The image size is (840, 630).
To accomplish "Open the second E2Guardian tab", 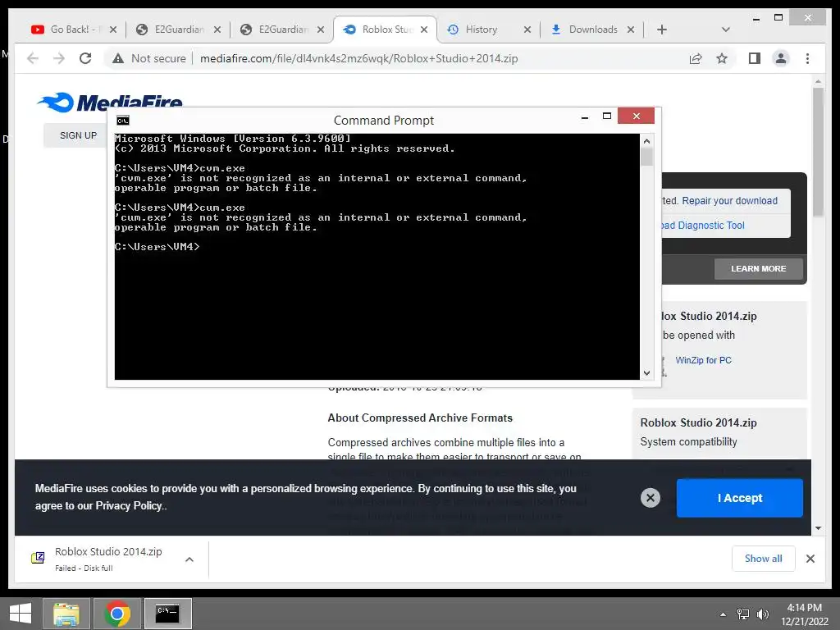I will point(282,30).
